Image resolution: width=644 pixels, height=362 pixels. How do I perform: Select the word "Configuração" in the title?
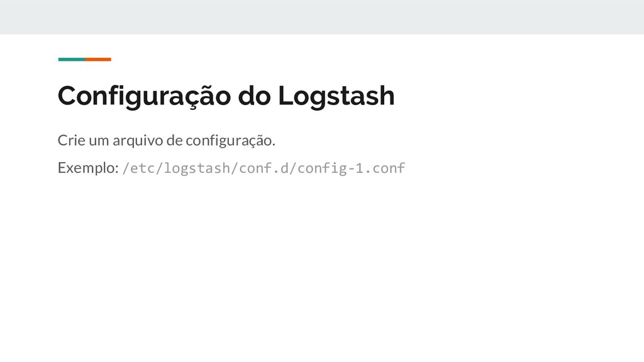tap(144, 96)
